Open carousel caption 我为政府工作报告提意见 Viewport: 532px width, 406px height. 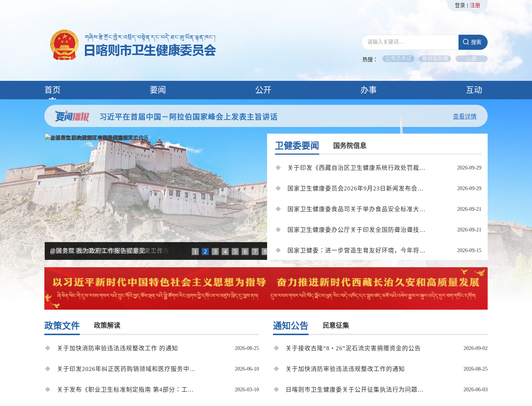(98, 251)
